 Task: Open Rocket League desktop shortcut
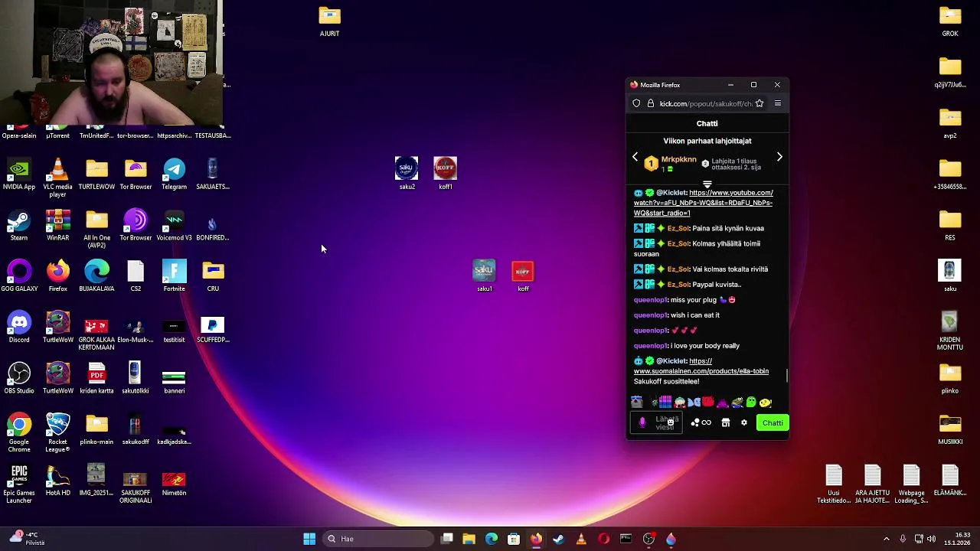point(57,432)
